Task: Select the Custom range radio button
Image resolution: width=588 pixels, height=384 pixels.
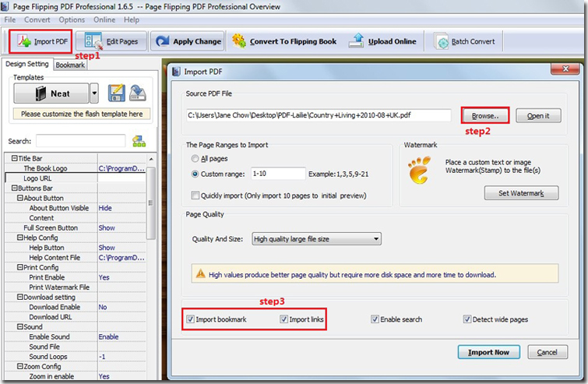Action: pyautogui.click(x=195, y=174)
